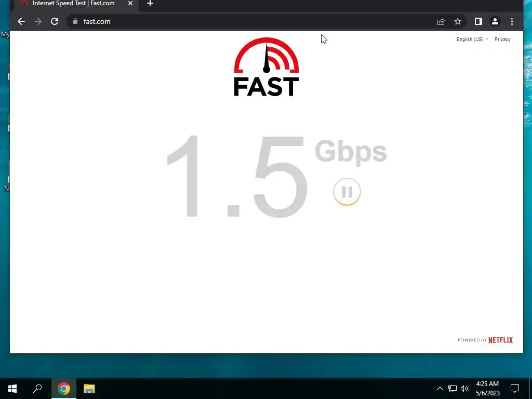The width and height of the screenshot is (532, 399).
Task: Show hidden system tray icons
Action: tap(440, 389)
